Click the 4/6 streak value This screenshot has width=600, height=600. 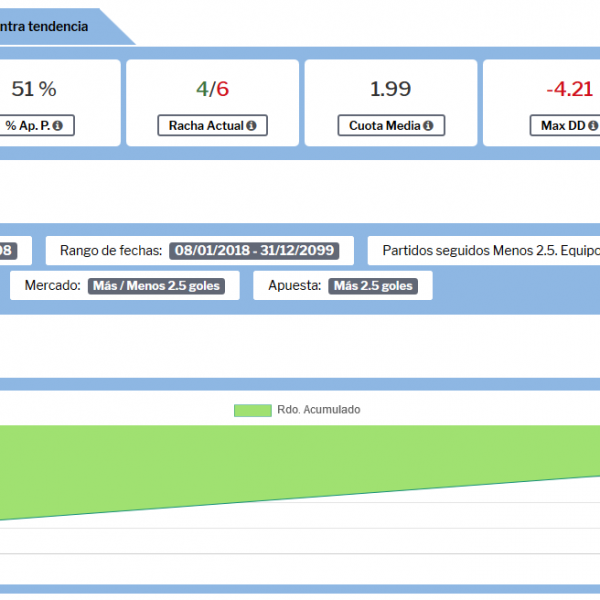click(x=212, y=89)
